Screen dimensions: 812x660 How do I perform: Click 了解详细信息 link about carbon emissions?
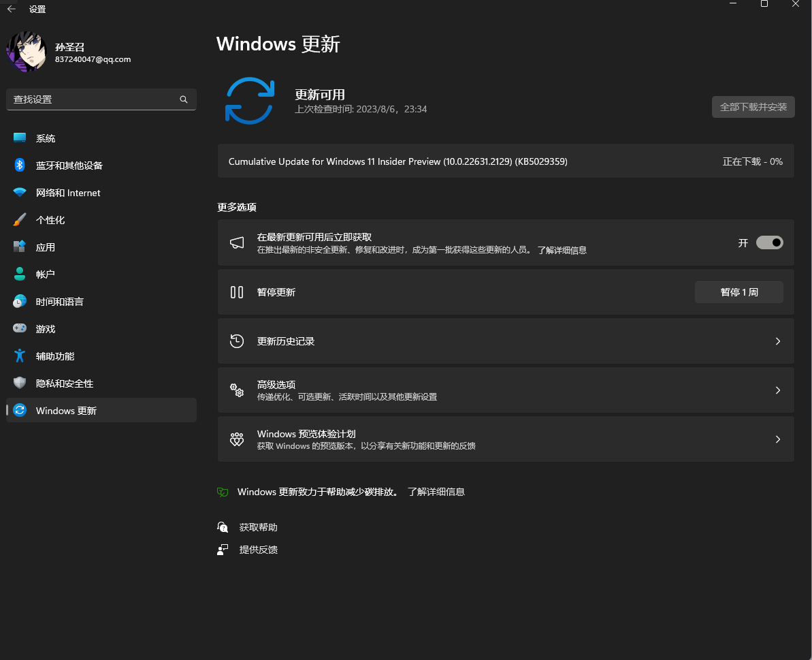[436, 492]
